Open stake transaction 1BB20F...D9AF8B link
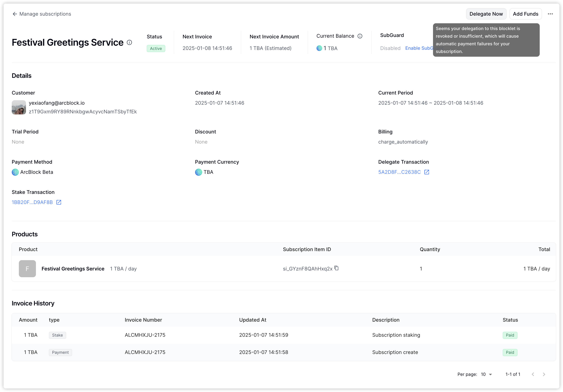This screenshot has width=563, height=392. point(32,202)
